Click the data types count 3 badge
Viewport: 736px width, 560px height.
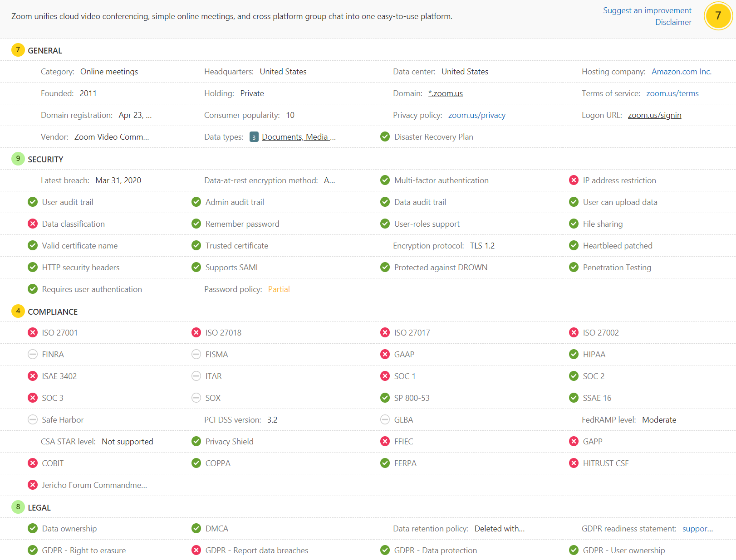254,137
